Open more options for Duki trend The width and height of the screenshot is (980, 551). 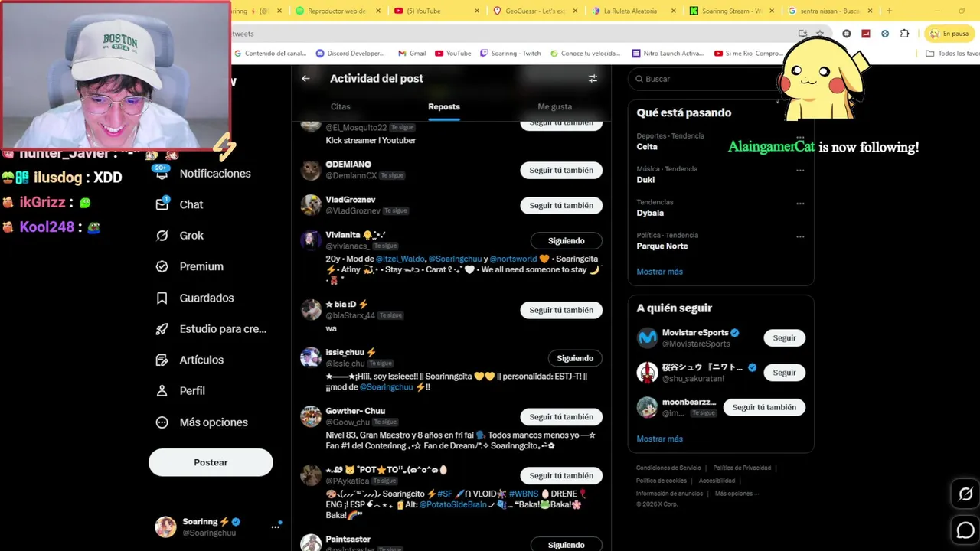(800, 171)
